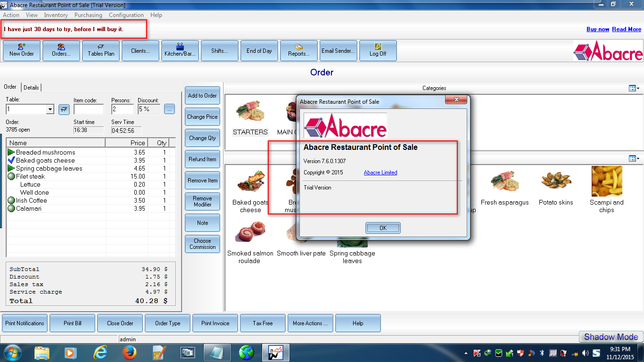Open the items panel view mode dropdown
This screenshot has height=362, width=644.
[634, 158]
